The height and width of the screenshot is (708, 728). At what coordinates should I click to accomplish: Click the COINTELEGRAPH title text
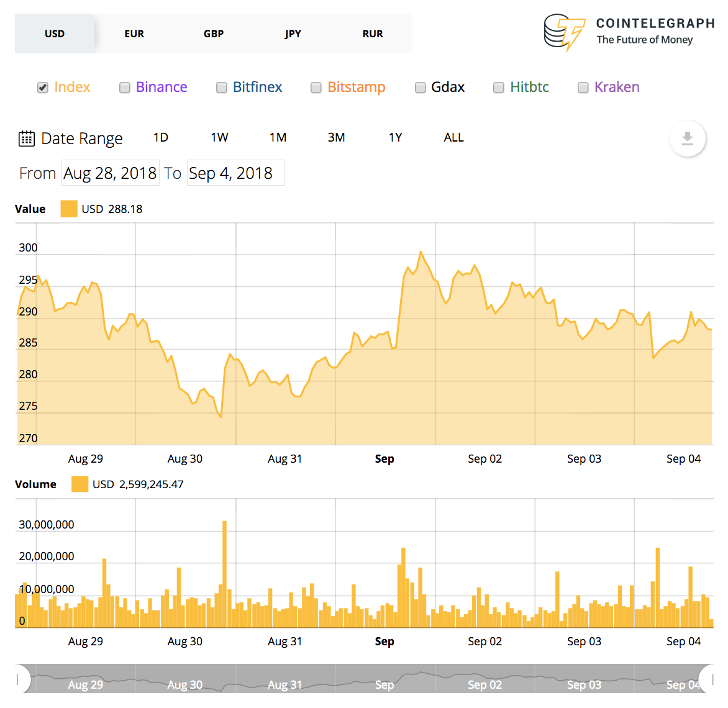655,23
